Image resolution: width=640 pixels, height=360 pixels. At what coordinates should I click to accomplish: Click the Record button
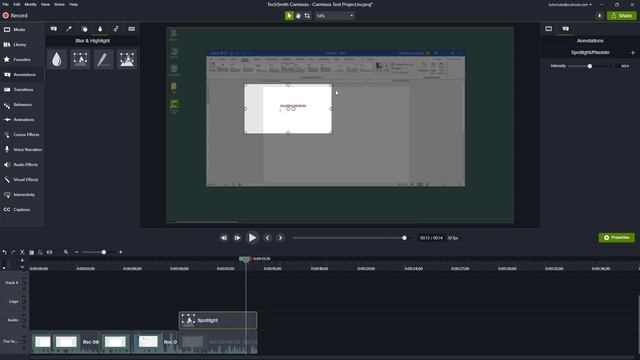click(15, 16)
